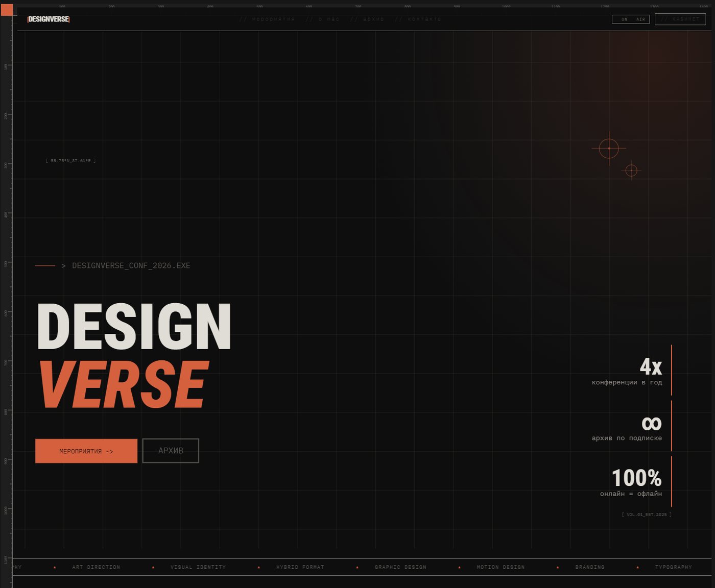This screenshot has width=715, height=588.
Task: Click VISUAL IDENTITY in the ticker
Action: coord(198,567)
